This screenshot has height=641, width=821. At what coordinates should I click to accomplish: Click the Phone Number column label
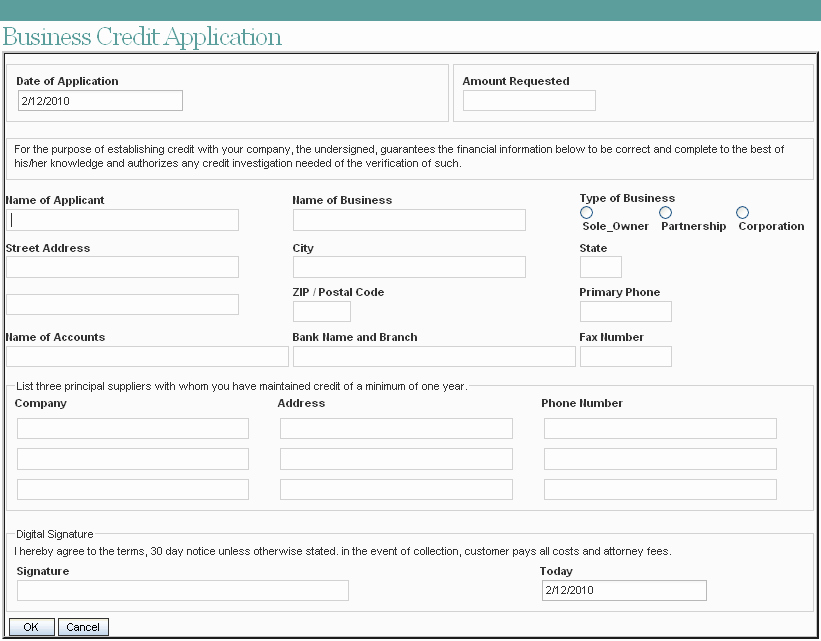click(582, 403)
